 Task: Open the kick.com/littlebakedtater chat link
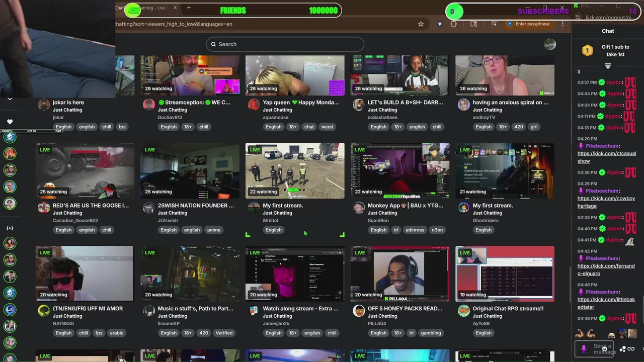606,303
